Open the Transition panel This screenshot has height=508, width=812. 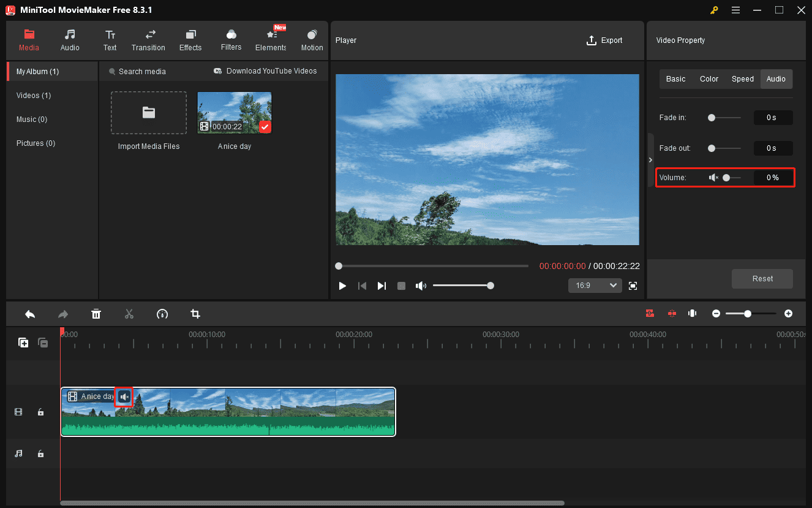pos(148,40)
